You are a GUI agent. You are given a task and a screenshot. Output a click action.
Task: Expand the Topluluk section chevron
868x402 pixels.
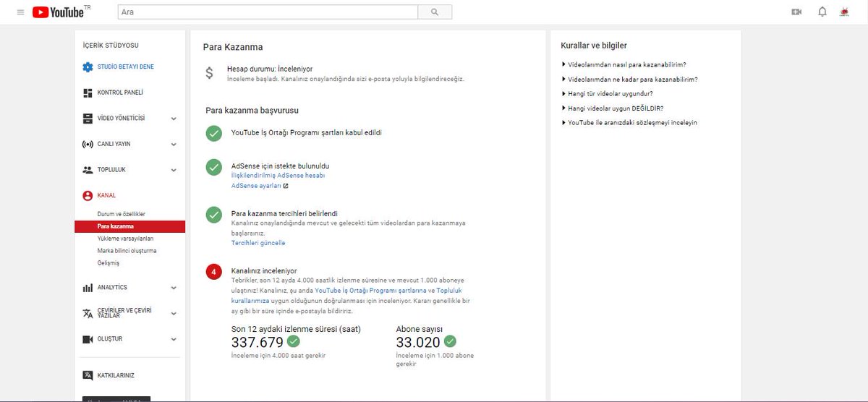pyautogui.click(x=174, y=171)
